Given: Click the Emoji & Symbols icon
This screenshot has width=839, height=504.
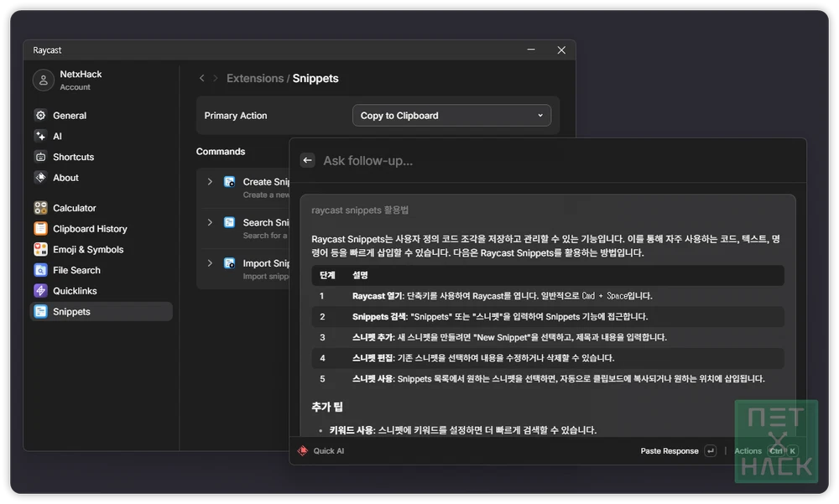Looking at the screenshot, I should (40, 249).
